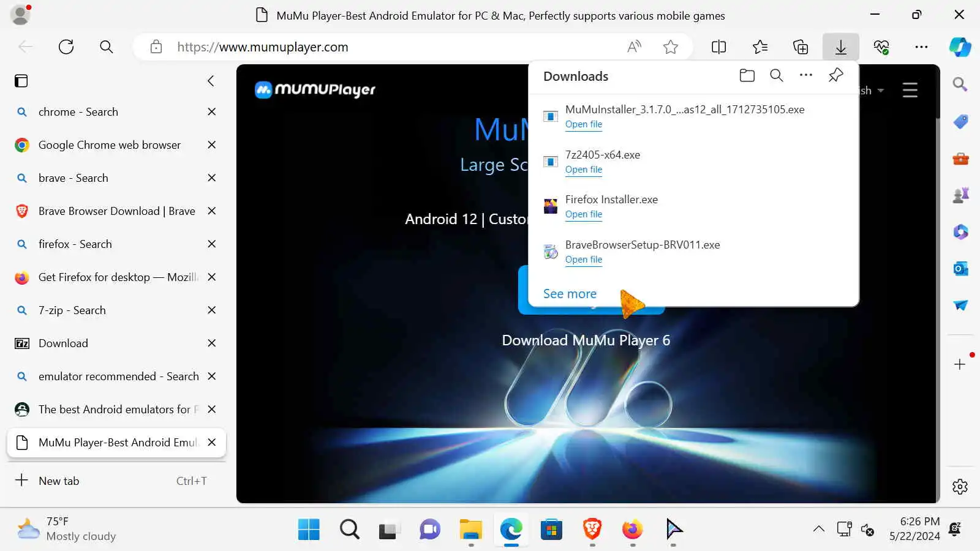Open Tools briefcase in Edge sidebar
Viewport: 980px width, 551px height.
pyautogui.click(x=960, y=159)
